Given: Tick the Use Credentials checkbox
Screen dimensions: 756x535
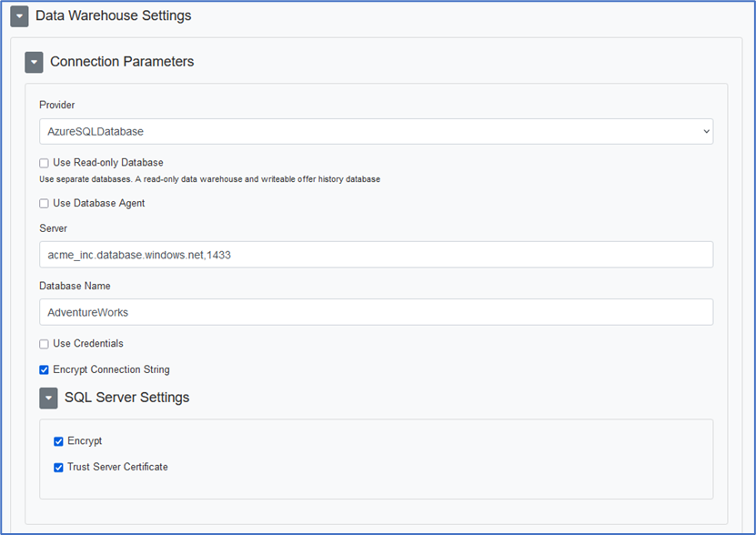Looking at the screenshot, I should click(x=44, y=344).
